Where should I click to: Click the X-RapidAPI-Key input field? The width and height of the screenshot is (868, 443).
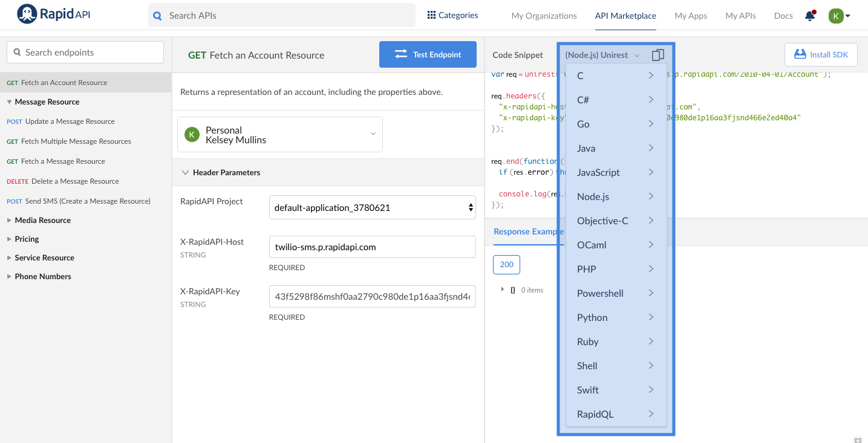373,297
